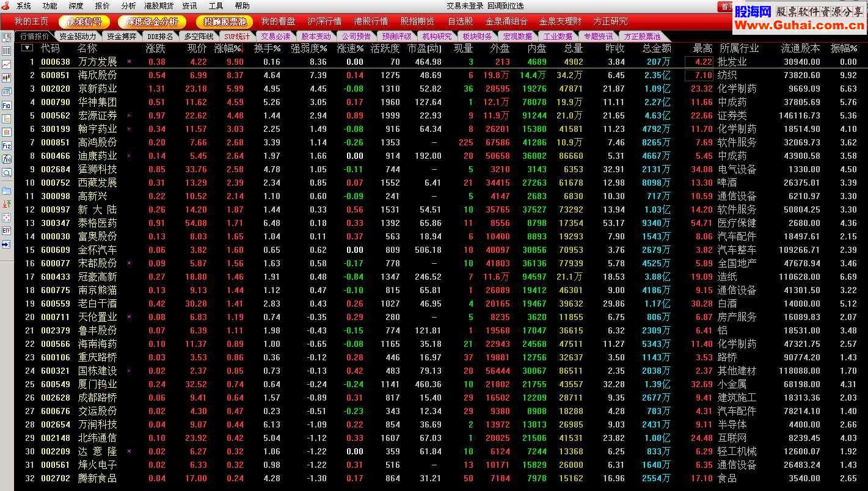Image resolution: width=868 pixels, height=491 pixels.
Task: Open the 帮助 menu
Action: coord(242,6)
